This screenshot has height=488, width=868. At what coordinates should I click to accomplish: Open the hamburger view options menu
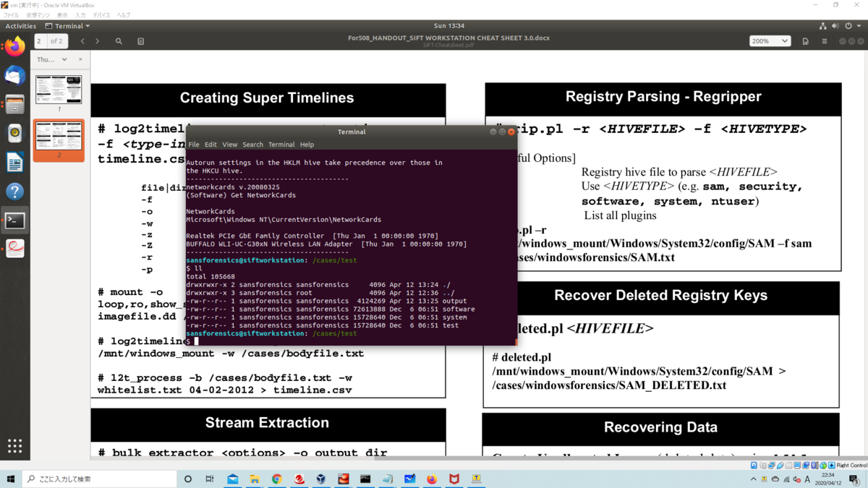pos(825,41)
